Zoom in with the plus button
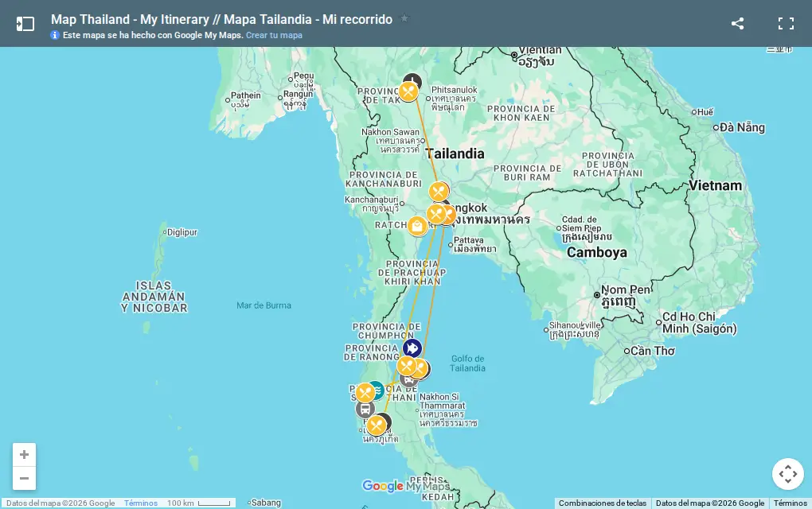 24,455
